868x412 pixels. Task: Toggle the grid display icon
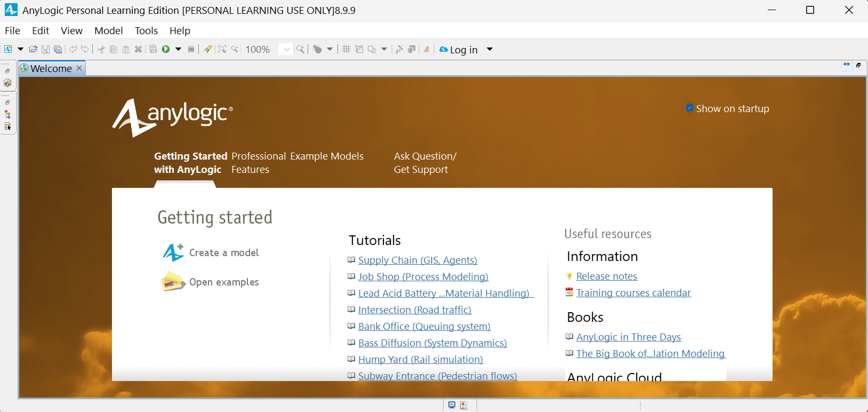point(346,49)
